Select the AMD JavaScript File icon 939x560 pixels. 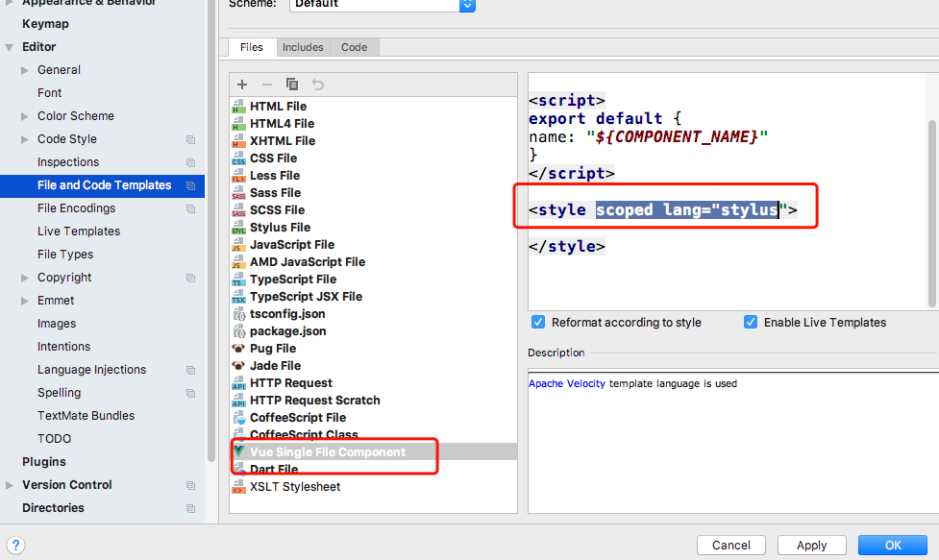click(x=238, y=262)
